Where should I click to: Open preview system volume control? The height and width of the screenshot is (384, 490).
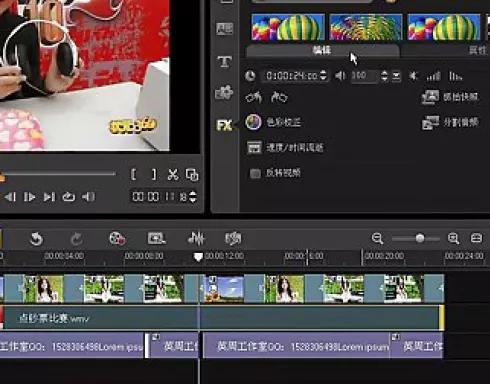tap(88, 197)
